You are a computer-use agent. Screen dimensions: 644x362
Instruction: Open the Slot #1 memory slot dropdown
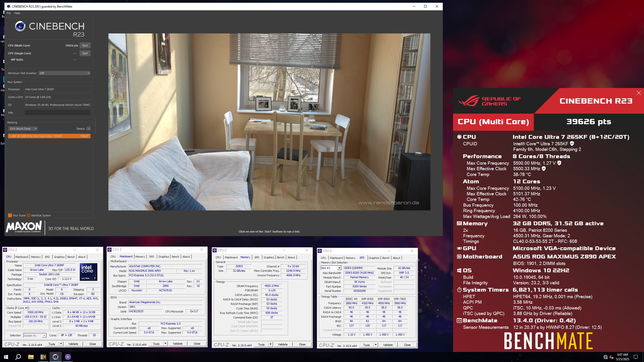click(331, 268)
